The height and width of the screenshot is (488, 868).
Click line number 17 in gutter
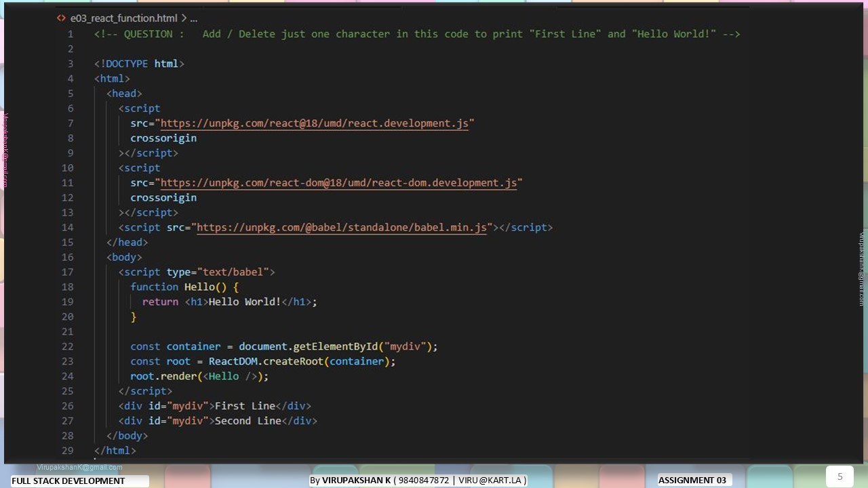pyautogui.click(x=67, y=272)
